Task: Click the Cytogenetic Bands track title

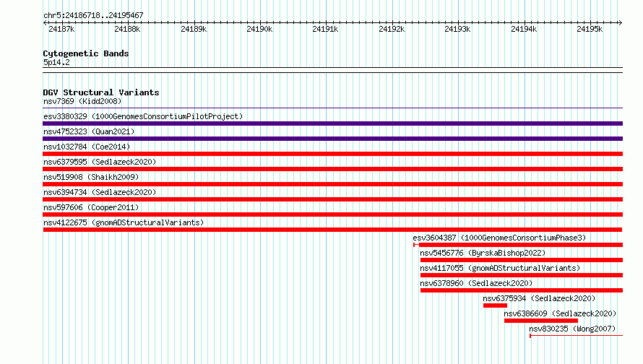Action: [86, 53]
